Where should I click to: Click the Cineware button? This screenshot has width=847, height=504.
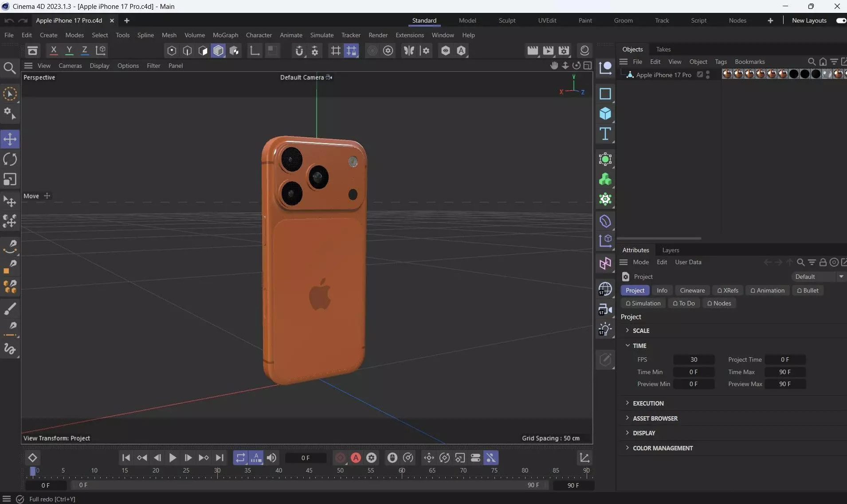[692, 290]
